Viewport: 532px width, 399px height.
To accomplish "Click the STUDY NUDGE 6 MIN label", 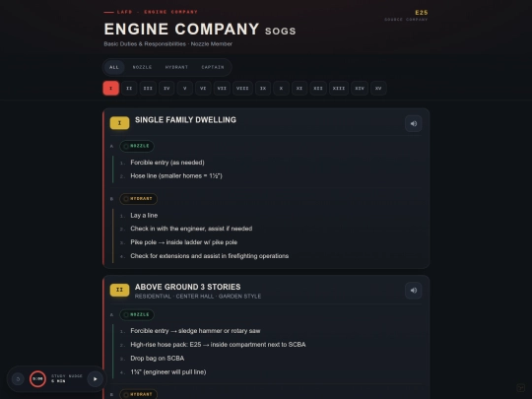I will coord(67,378).
